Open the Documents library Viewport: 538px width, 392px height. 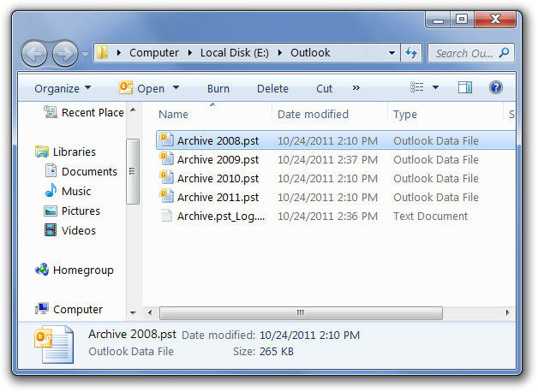point(89,171)
